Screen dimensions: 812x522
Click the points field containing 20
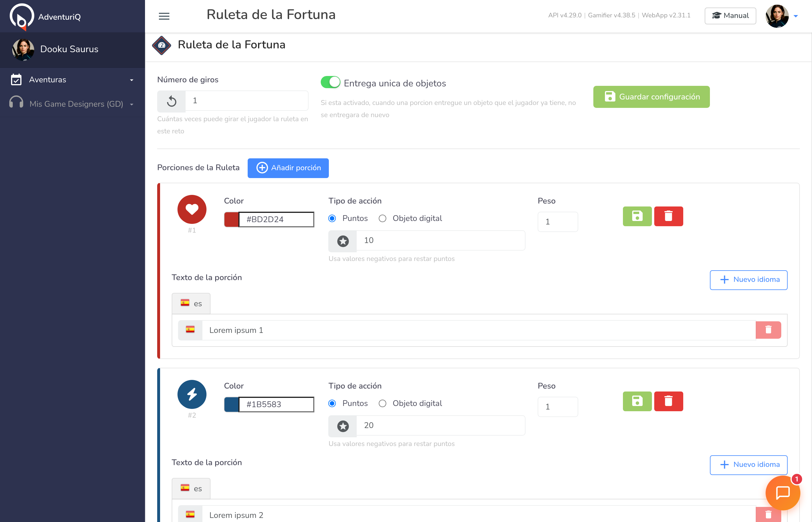coord(441,426)
